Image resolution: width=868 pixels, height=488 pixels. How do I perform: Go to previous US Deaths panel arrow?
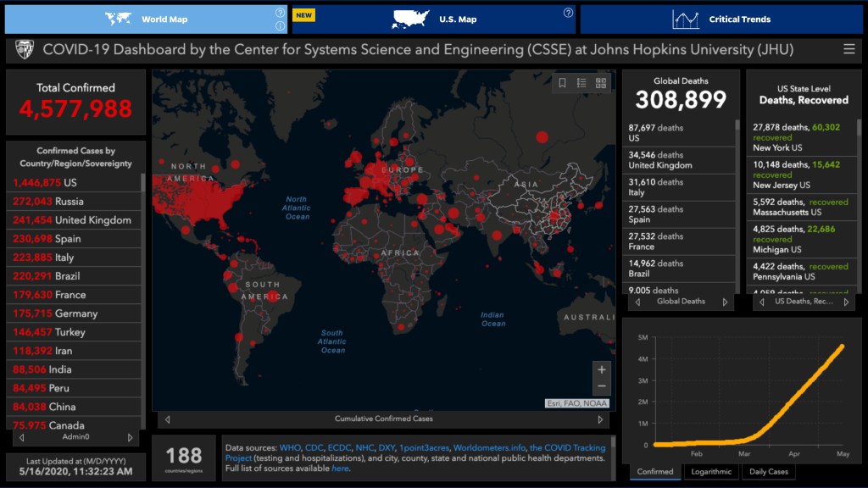click(x=761, y=302)
